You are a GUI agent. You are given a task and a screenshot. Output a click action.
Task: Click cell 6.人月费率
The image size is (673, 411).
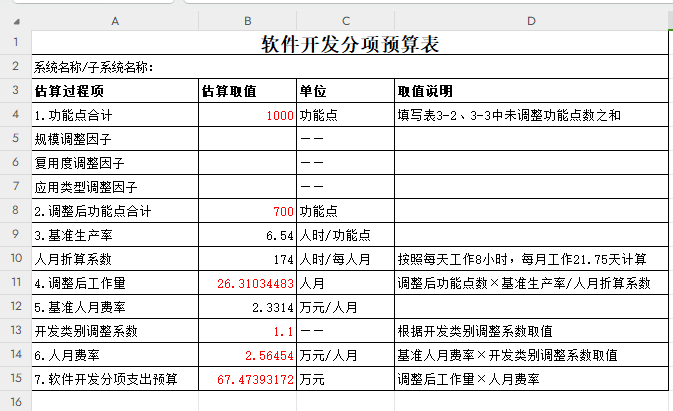[115, 355]
